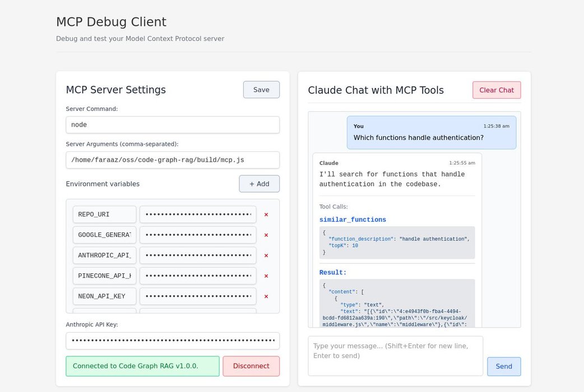This screenshot has height=392, width=584.
Task: Focus the Server Command input field
Action: click(x=173, y=125)
